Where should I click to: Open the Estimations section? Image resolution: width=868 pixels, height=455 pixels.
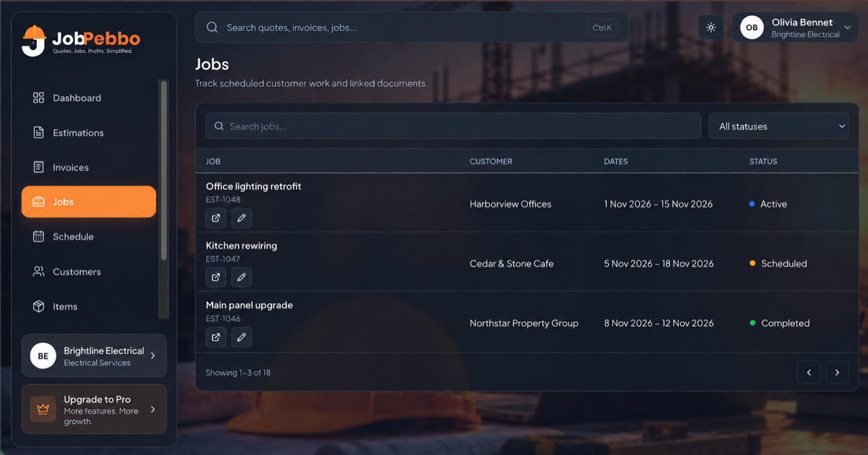point(88,132)
